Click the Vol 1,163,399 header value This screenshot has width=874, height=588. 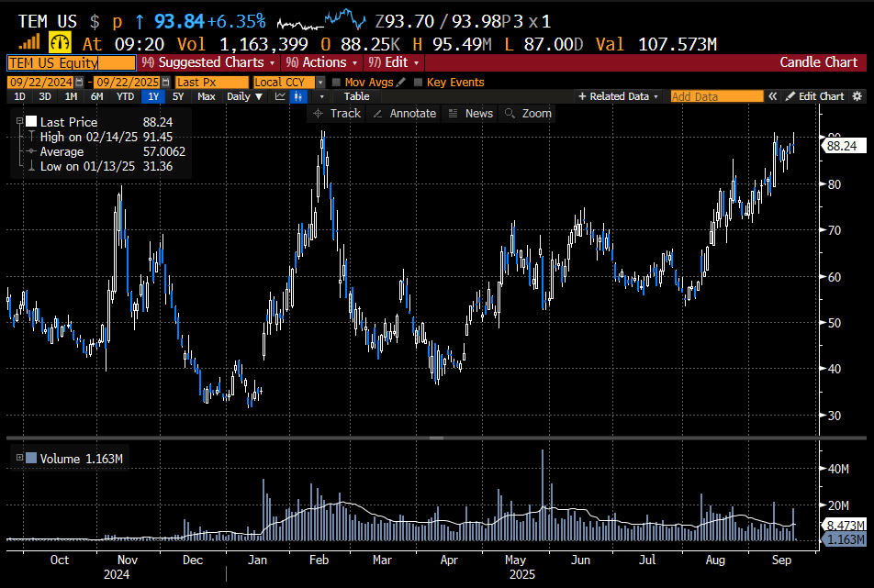pos(242,43)
